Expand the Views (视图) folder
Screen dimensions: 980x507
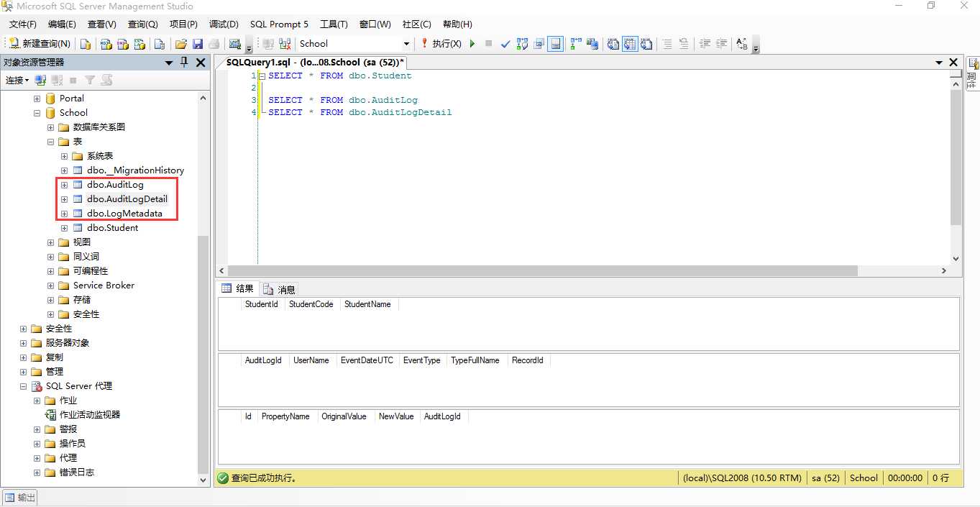[x=50, y=242]
